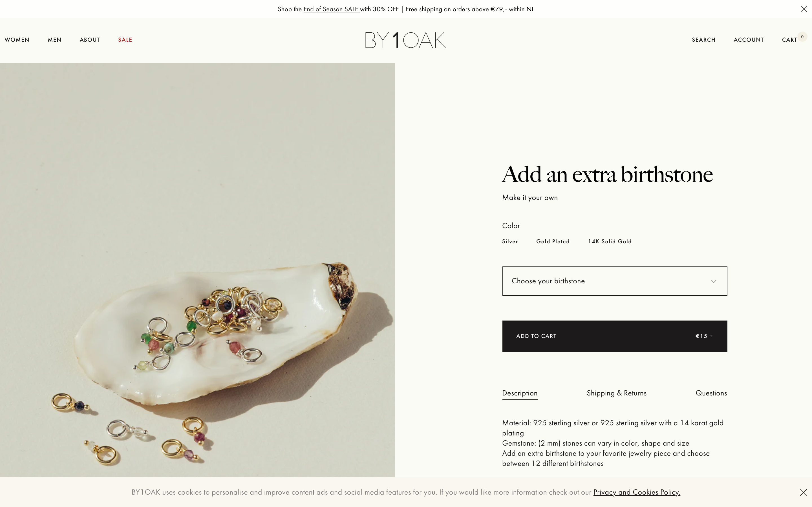This screenshot has width=812, height=507.
Task: Dismiss the cookie notice bar
Action: (x=803, y=492)
